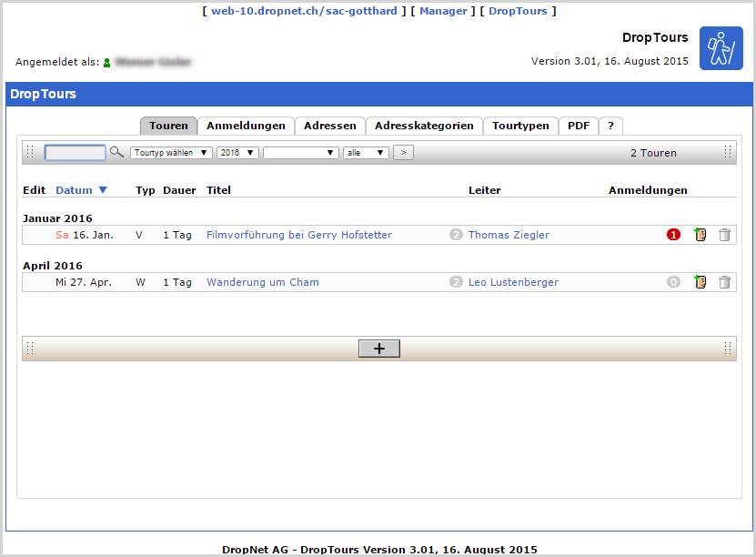Click the Leiter column header

pos(485,190)
